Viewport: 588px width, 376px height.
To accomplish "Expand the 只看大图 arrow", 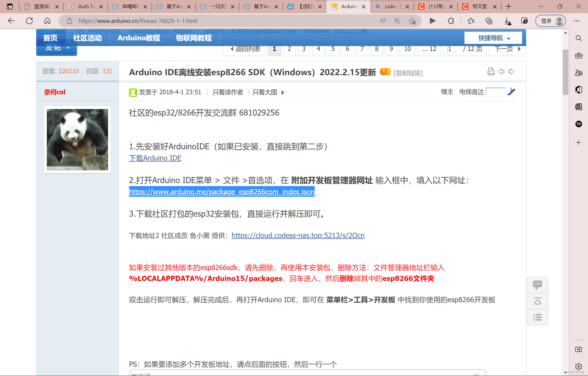I will pyautogui.click(x=283, y=93).
